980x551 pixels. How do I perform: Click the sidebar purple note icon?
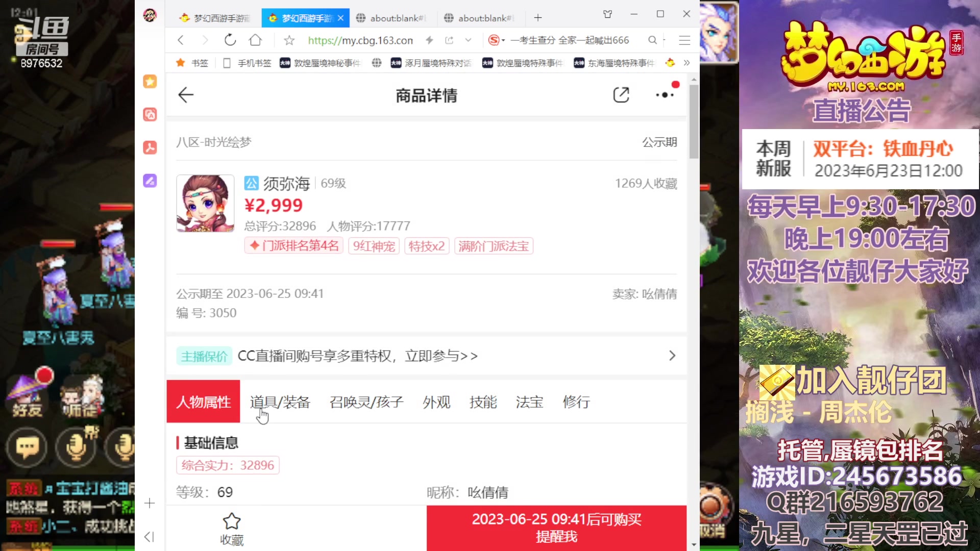coord(150,181)
